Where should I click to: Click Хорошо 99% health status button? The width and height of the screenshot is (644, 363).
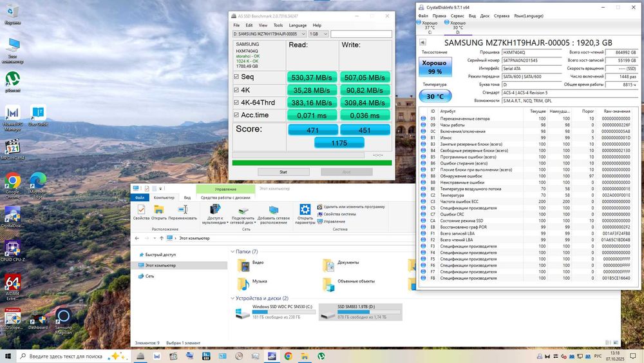pyautogui.click(x=435, y=67)
